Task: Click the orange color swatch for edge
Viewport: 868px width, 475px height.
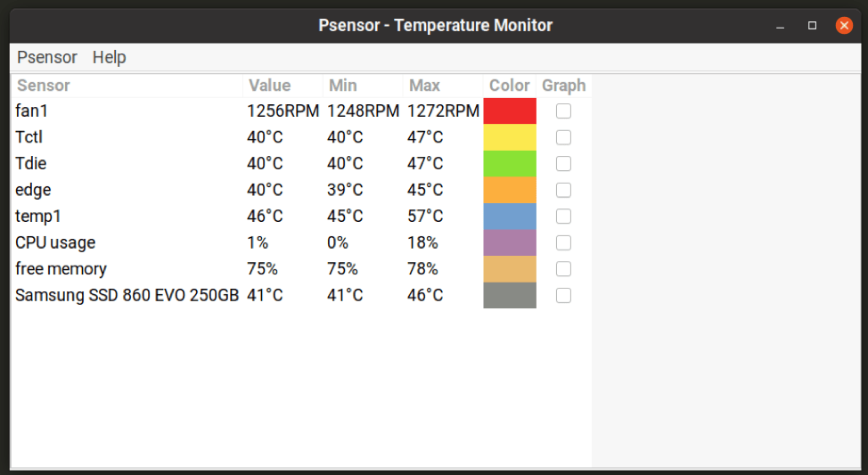Action: click(510, 190)
